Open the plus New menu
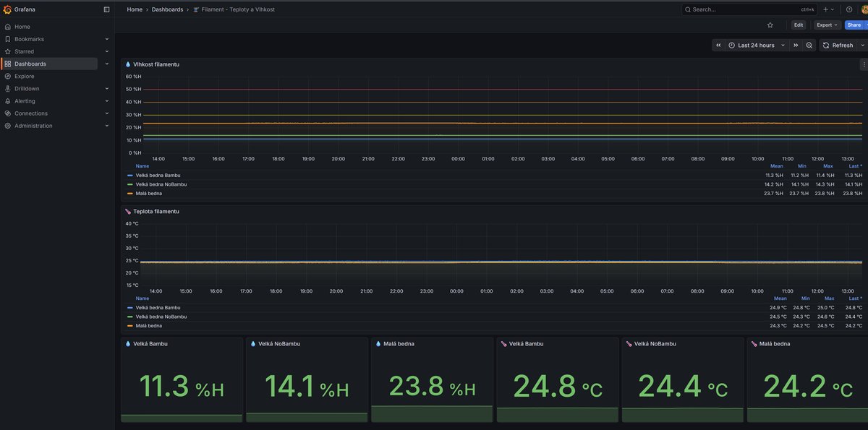This screenshot has width=868, height=430. click(x=828, y=9)
